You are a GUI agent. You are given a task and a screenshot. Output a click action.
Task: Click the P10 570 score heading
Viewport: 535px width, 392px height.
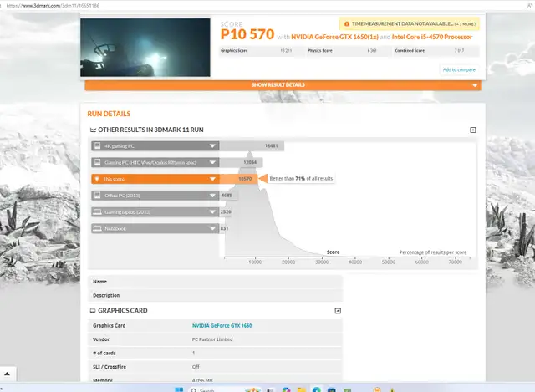click(x=247, y=34)
